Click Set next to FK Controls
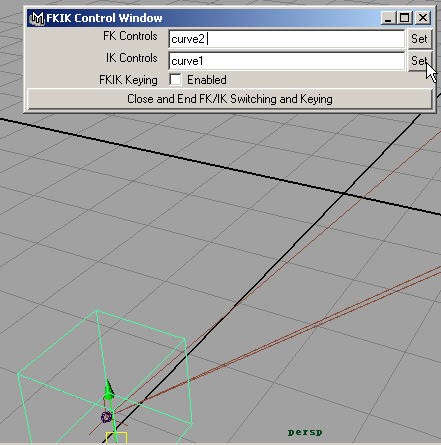Screen dimensions: 441x445 pyautogui.click(x=419, y=39)
